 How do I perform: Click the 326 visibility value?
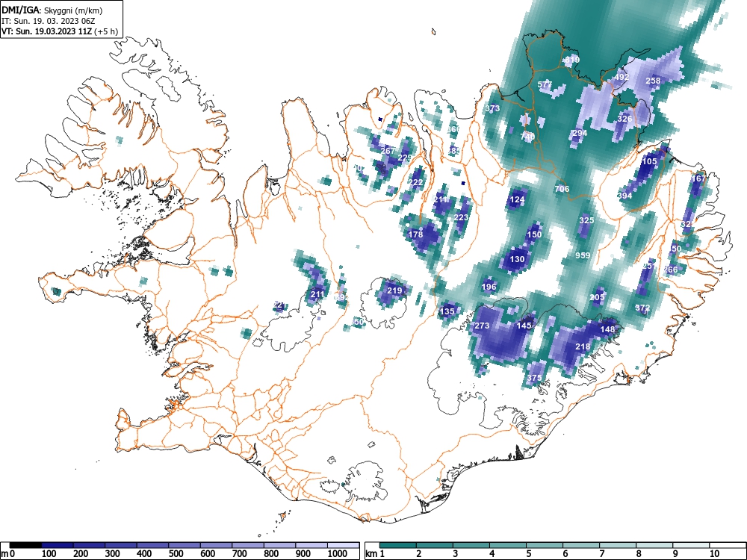[x=624, y=119]
